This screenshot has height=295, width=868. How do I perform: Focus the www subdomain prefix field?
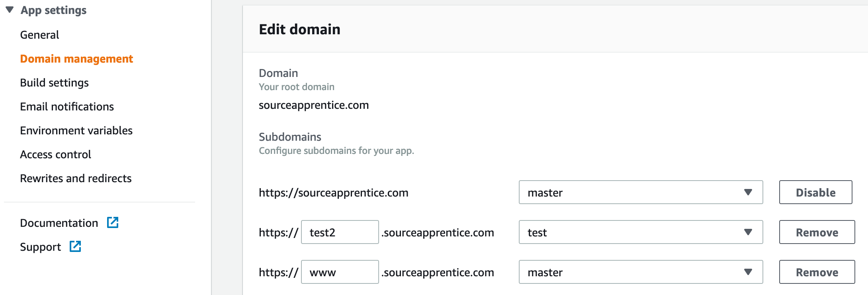[x=340, y=272]
